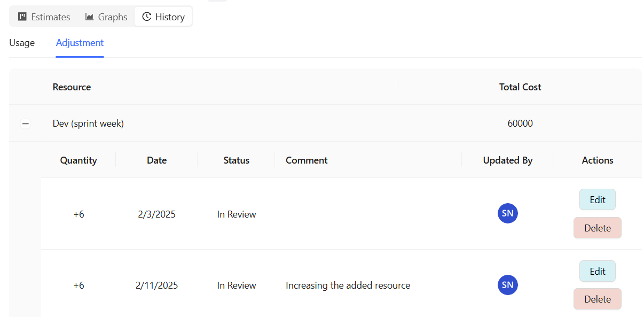Collapse the Dev (sprint week) row
Viewport: 644px width, 317px height.
pos(25,124)
